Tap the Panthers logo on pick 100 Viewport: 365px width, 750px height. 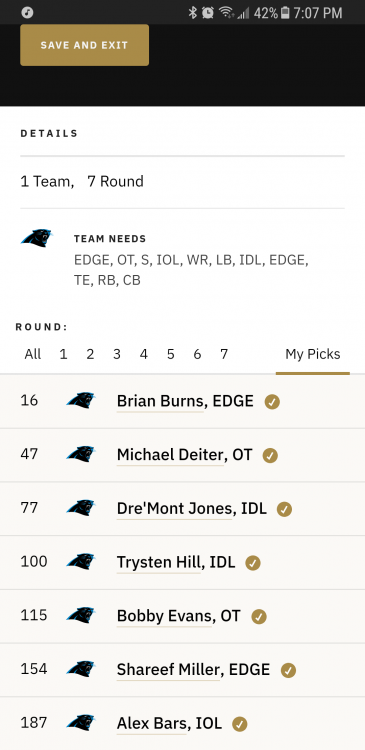(x=81, y=562)
